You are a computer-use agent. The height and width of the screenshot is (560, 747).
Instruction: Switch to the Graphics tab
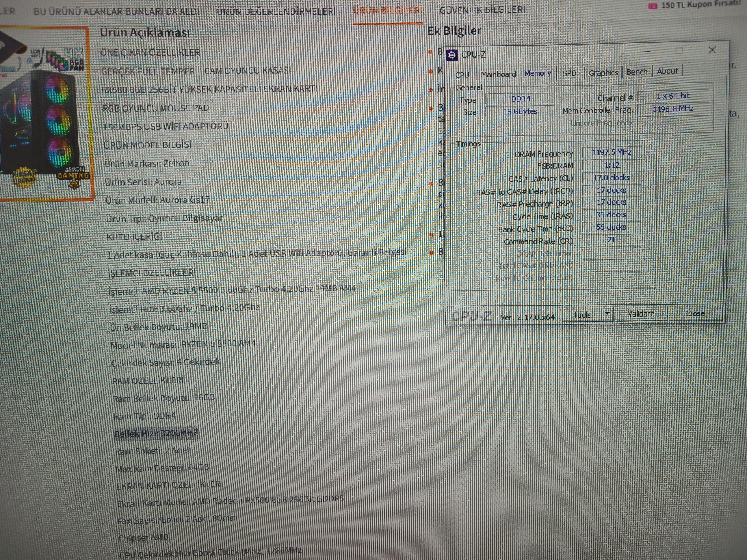[x=603, y=73]
